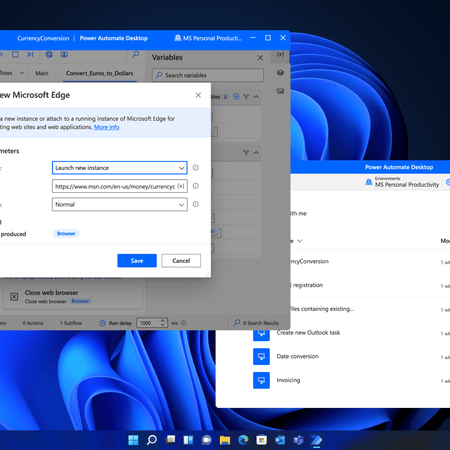450x450 pixels.
Task: Click the Browser variable chip in dialog
Action: [66, 233]
